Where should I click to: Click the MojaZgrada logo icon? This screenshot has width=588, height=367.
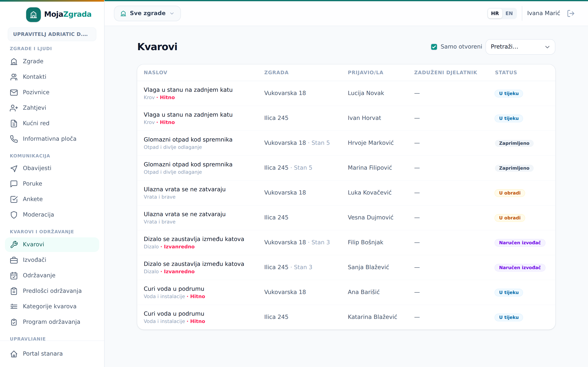pyautogui.click(x=33, y=14)
